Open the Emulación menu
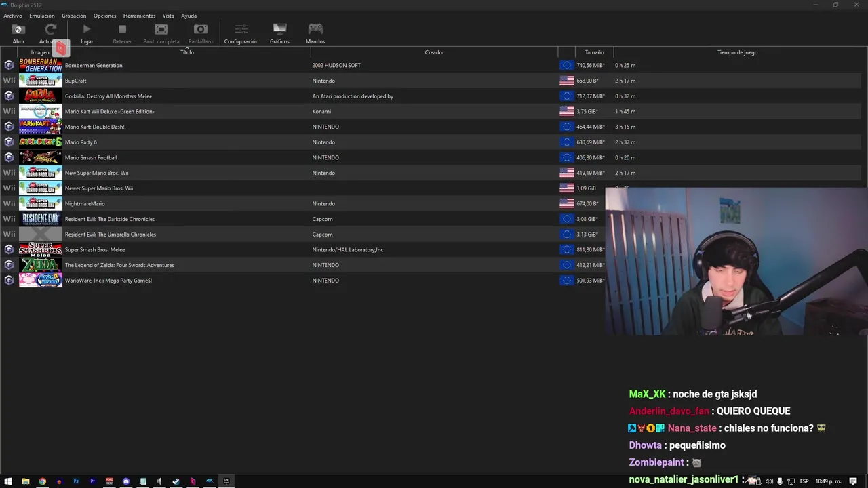Screen dimensions: 868x488 (42, 16)
